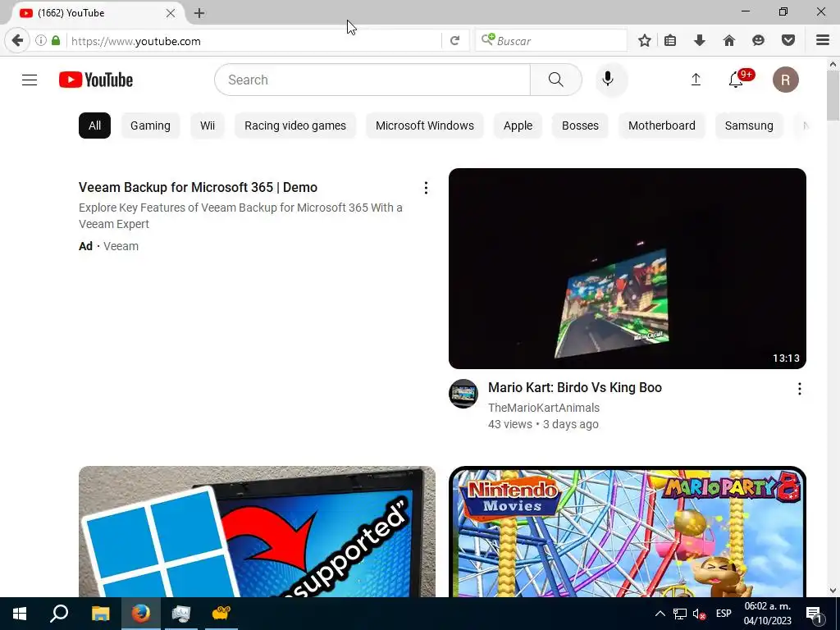Activate voice search microphone

click(x=608, y=80)
